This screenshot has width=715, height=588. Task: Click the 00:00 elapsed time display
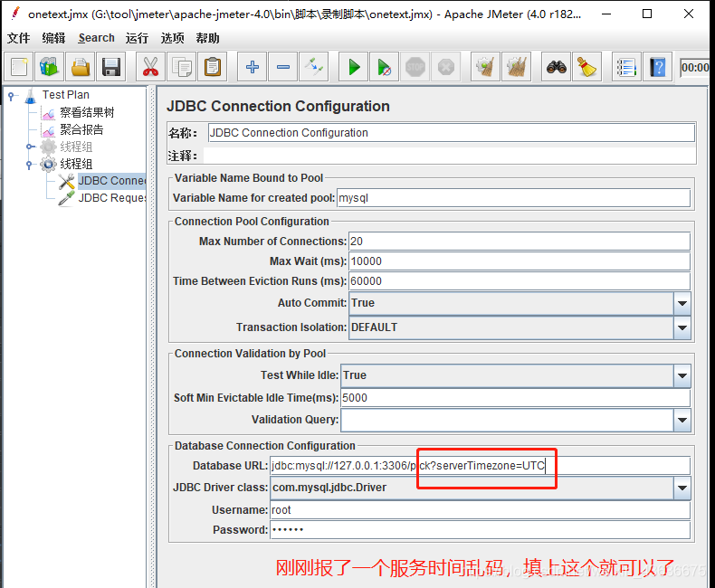tap(694, 68)
